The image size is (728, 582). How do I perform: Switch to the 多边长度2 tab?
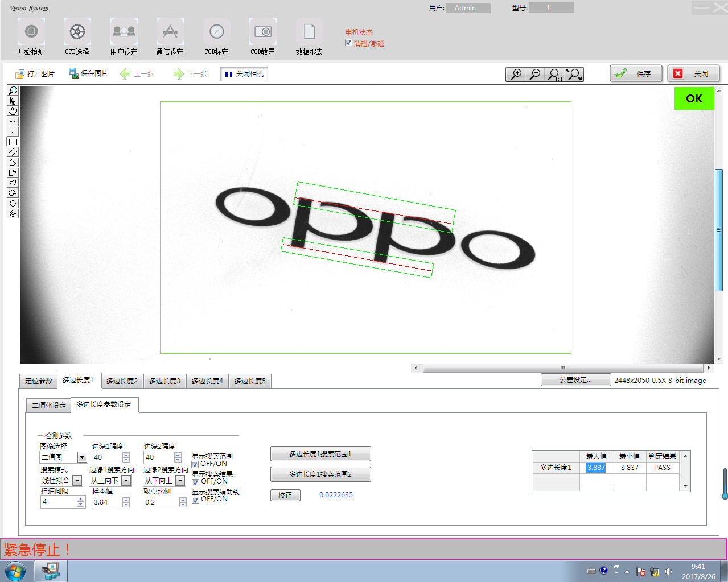tap(122, 381)
